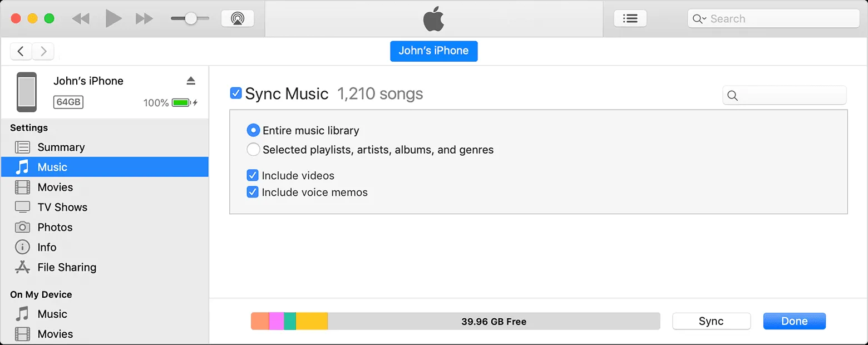Click the AirPlay icon in toolbar
Viewport: 868px width, 345px height.
(x=237, y=17)
